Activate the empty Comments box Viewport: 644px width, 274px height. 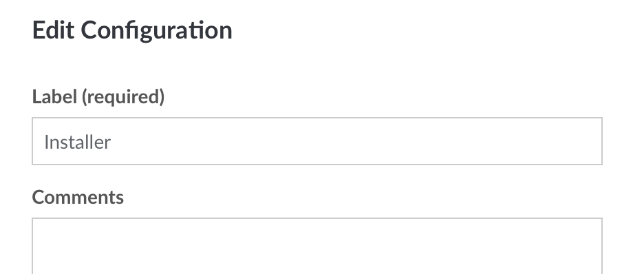[x=317, y=246]
